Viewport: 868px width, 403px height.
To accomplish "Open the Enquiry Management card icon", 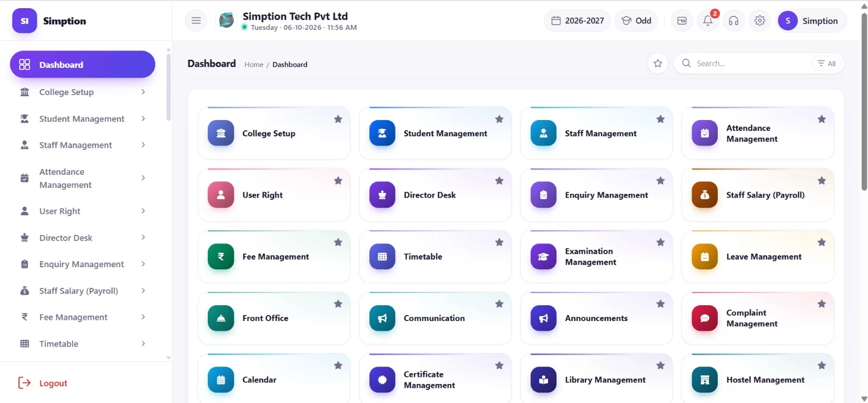I will [x=544, y=195].
